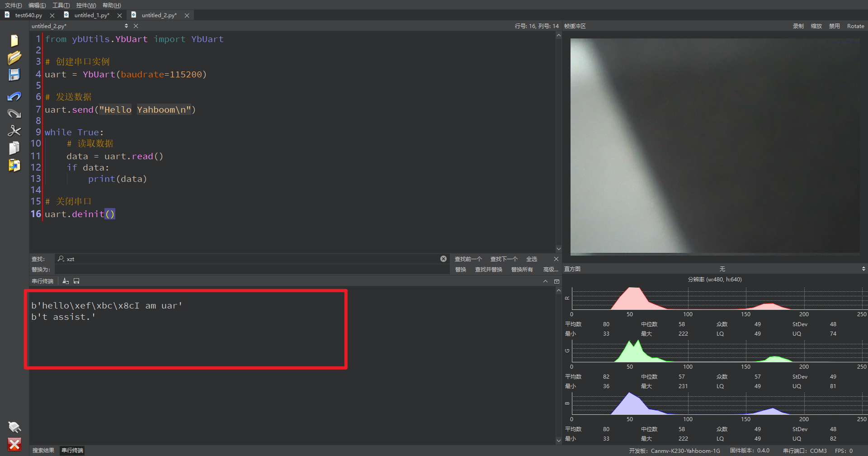Click the New File icon
Image resolution: width=868 pixels, height=456 pixels.
(14, 41)
